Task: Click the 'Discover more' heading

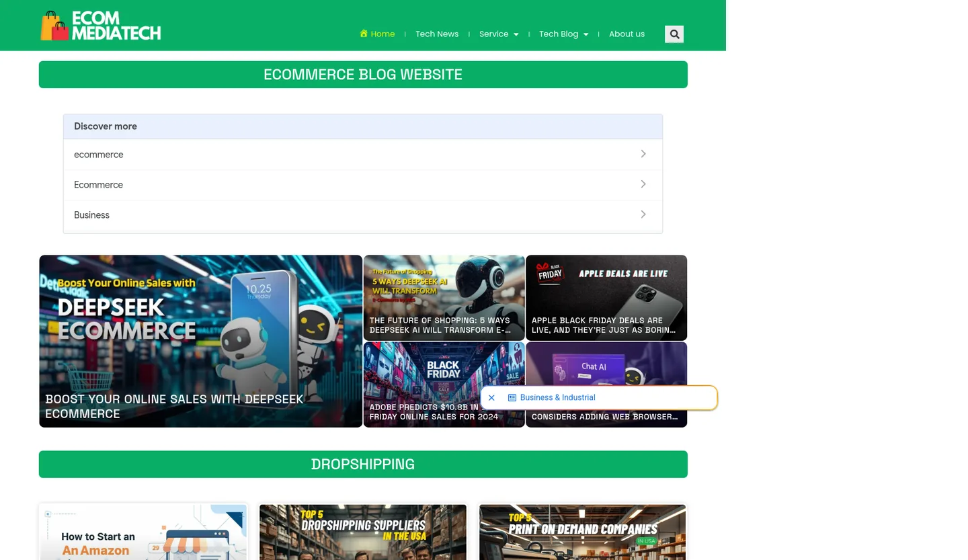Action: click(x=106, y=126)
